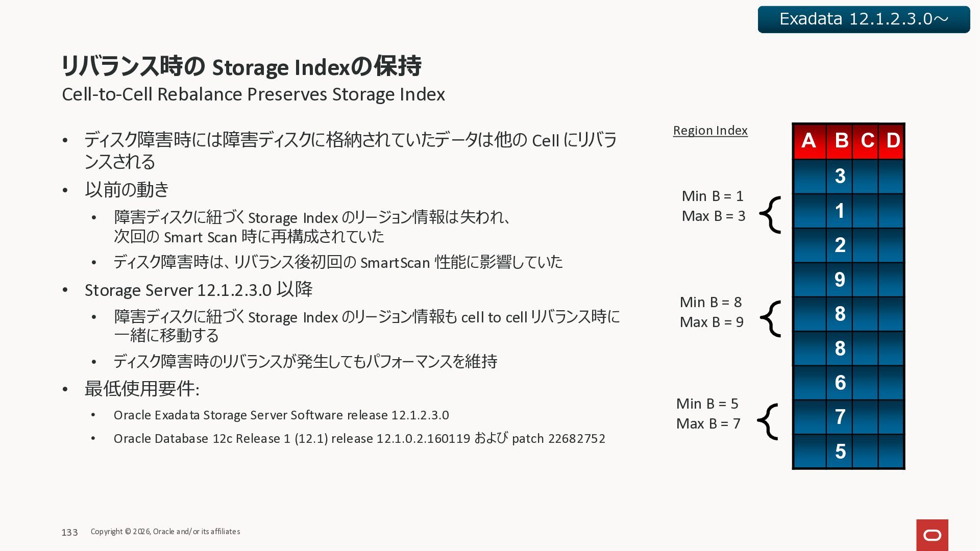Click the Exadata 12.1.2.3.0 version badge
This screenshot has height=551, width=980.
pyautogui.click(x=864, y=19)
